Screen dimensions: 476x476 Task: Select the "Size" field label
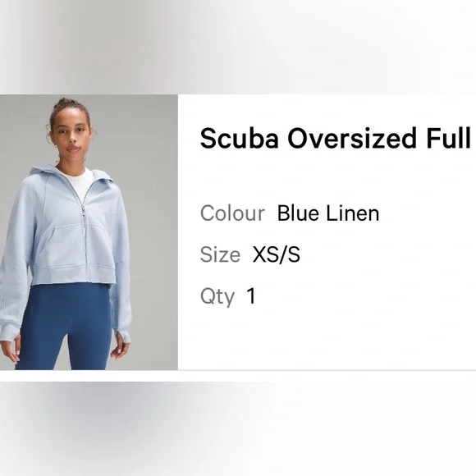click(221, 254)
